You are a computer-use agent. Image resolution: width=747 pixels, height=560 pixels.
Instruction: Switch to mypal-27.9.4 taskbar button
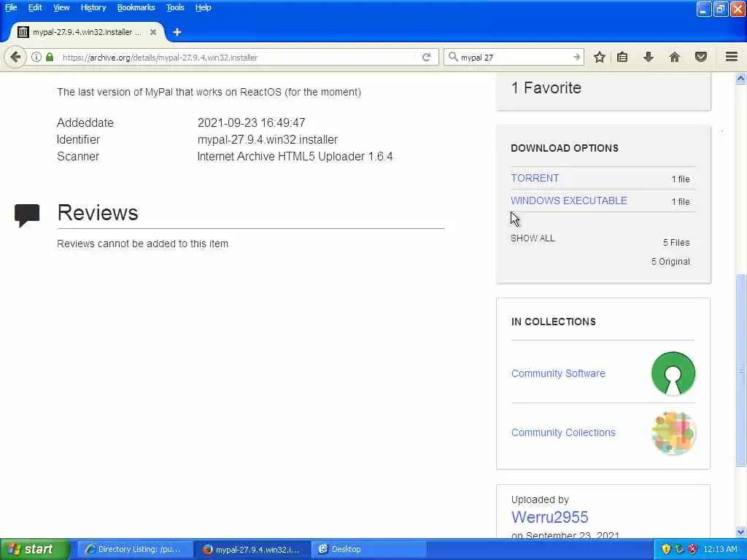pyautogui.click(x=252, y=549)
